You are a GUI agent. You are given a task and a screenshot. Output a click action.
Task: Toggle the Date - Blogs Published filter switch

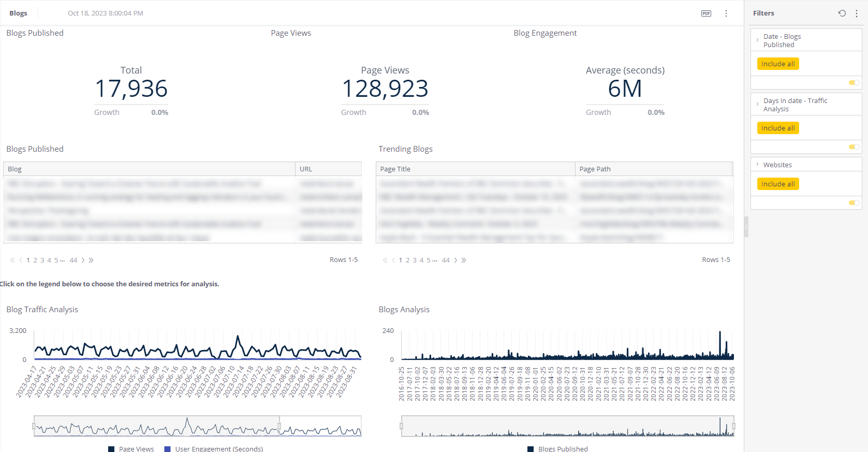click(x=854, y=83)
